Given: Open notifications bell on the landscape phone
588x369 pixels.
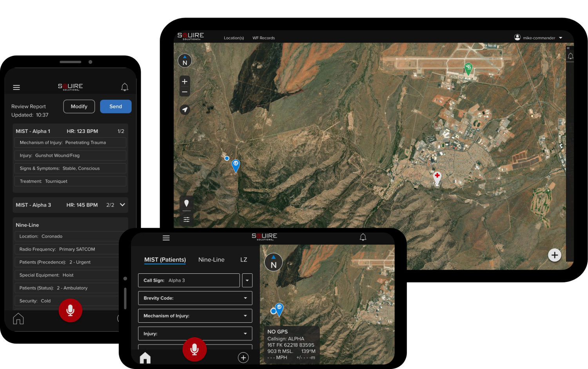Looking at the screenshot, I should pyautogui.click(x=363, y=237).
